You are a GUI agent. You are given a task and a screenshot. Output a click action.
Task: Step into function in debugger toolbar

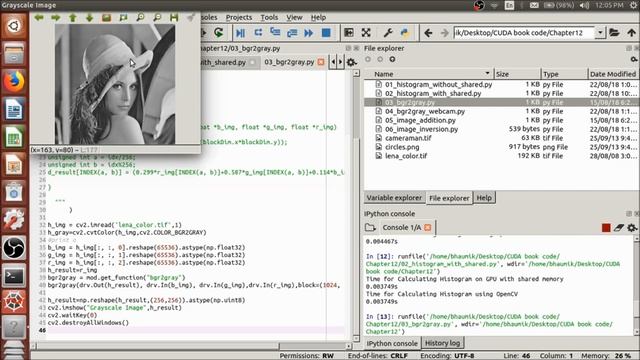coord(275,33)
